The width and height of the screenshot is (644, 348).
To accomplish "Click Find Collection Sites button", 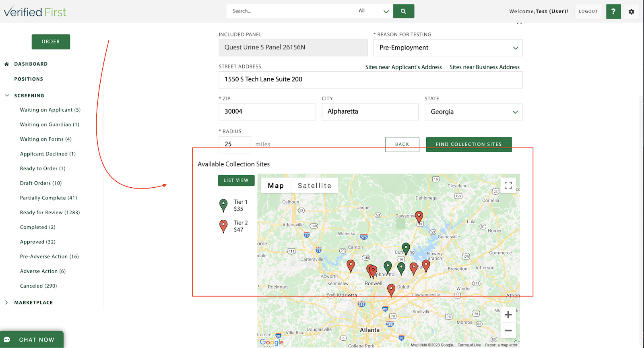I will point(469,144).
